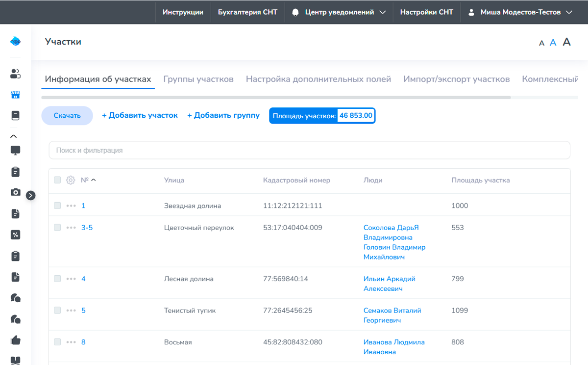Switch to Группы участков tab

tap(198, 79)
